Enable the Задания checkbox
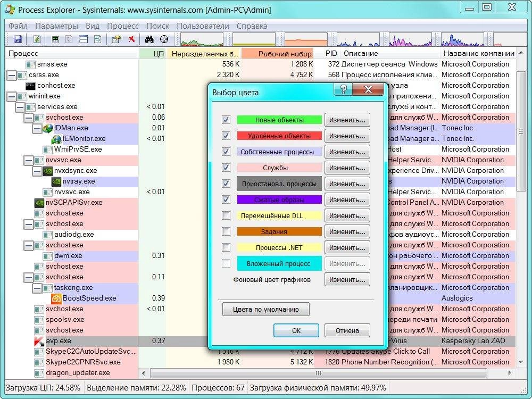 226,231
